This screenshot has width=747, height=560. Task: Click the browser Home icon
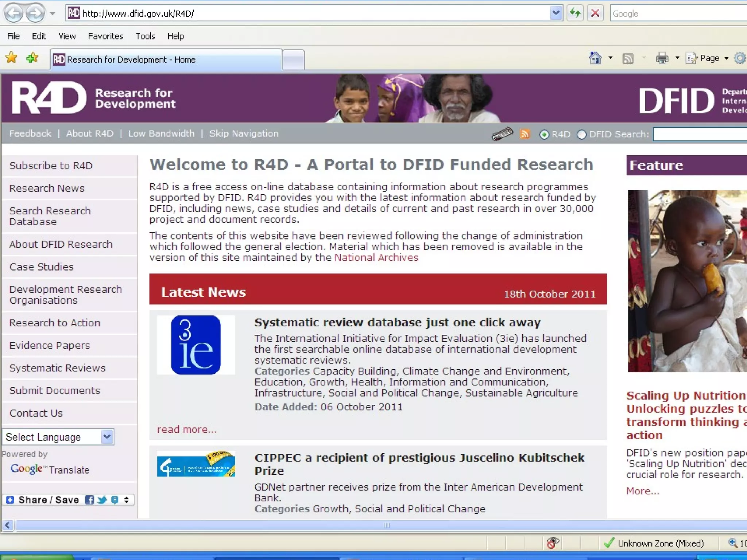(x=595, y=58)
